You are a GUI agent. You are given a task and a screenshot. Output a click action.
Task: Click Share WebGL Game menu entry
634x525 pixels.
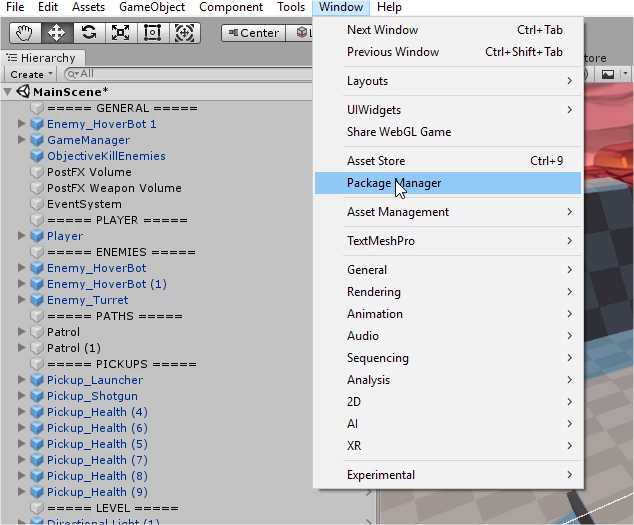[x=448, y=132]
